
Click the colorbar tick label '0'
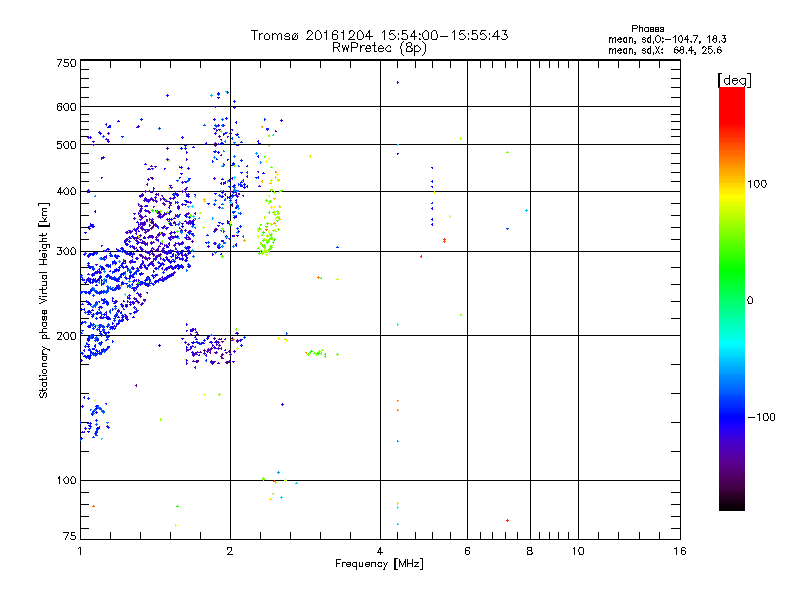tap(749, 301)
